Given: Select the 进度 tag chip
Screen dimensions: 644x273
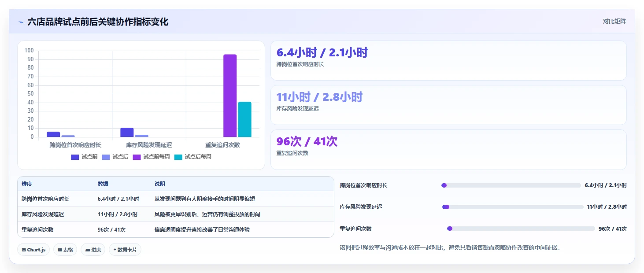Looking at the screenshot, I should point(93,250).
